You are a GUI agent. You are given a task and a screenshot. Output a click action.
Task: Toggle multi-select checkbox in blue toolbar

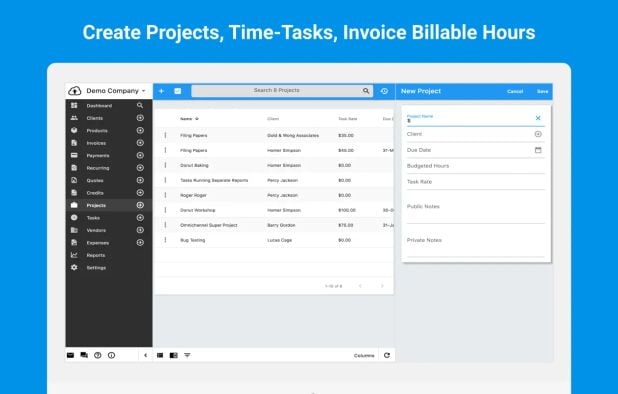point(177,91)
